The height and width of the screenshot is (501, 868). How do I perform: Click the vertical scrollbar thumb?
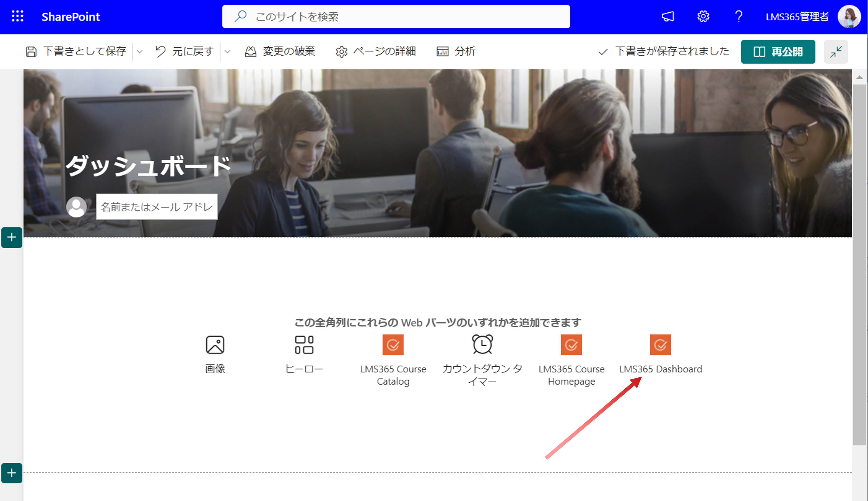[859, 265]
